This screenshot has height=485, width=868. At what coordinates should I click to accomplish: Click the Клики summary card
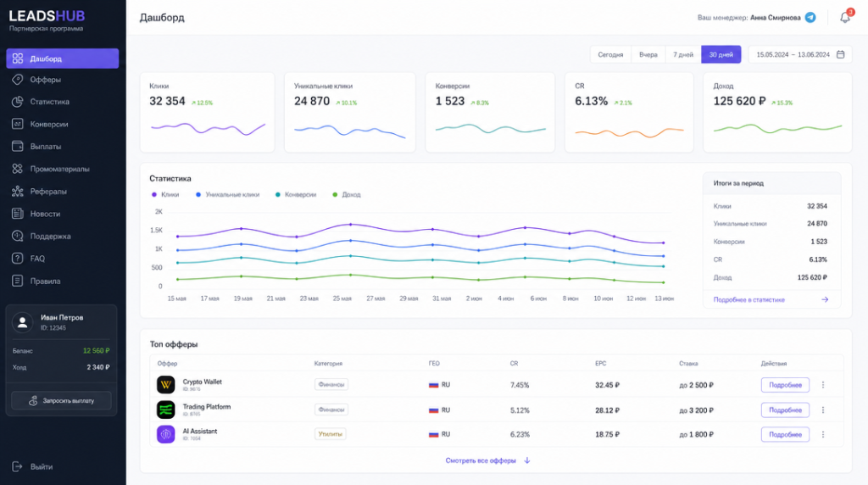(x=207, y=113)
